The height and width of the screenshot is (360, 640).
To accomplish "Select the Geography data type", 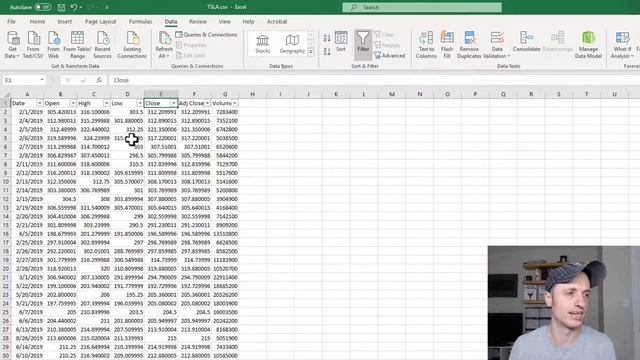I will 292,44.
